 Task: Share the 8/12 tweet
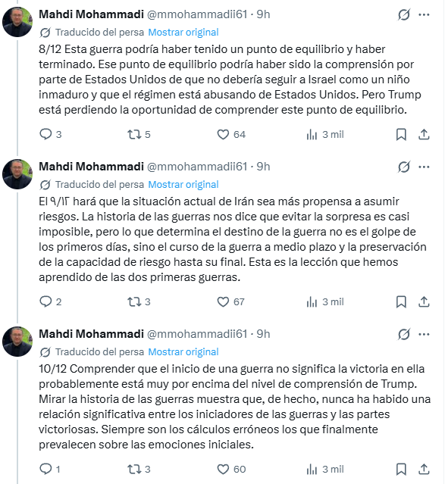pyautogui.click(x=424, y=135)
